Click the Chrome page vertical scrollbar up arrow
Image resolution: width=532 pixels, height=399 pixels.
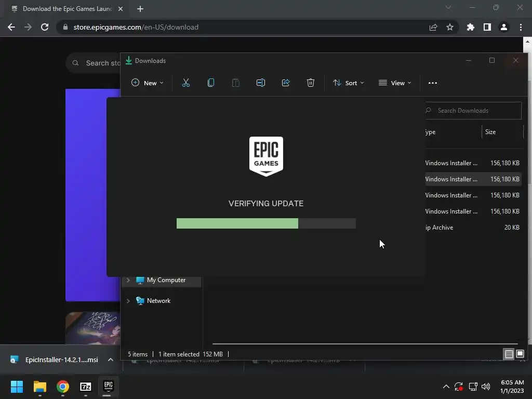tap(527, 42)
